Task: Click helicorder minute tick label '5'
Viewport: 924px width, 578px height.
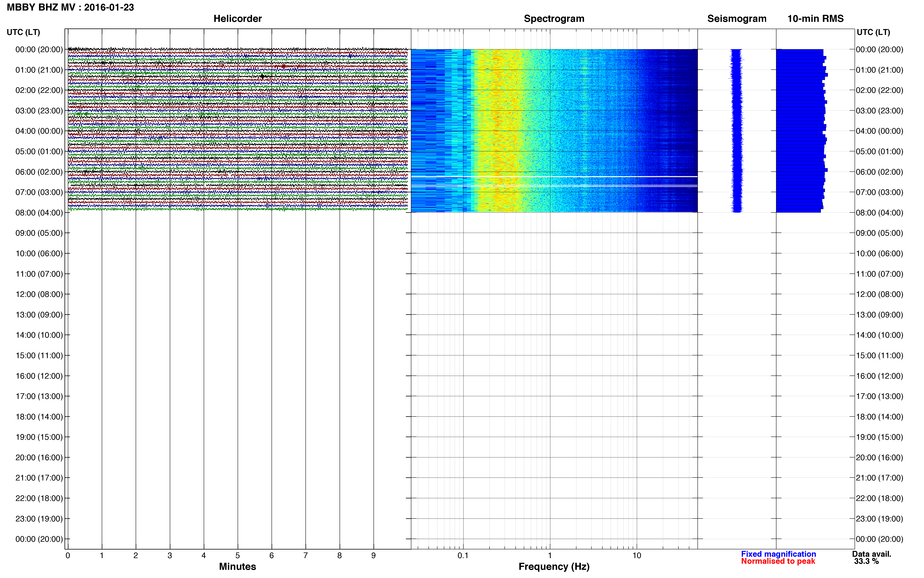Action: (238, 555)
